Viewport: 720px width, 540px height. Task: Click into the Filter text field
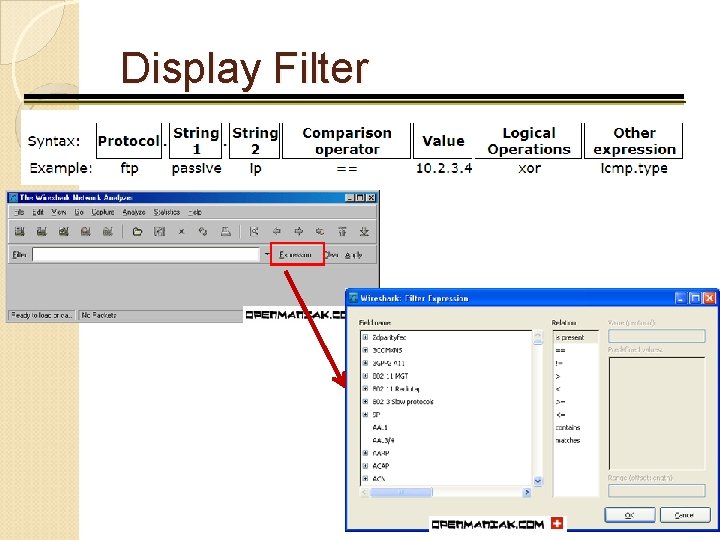click(x=146, y=255)
